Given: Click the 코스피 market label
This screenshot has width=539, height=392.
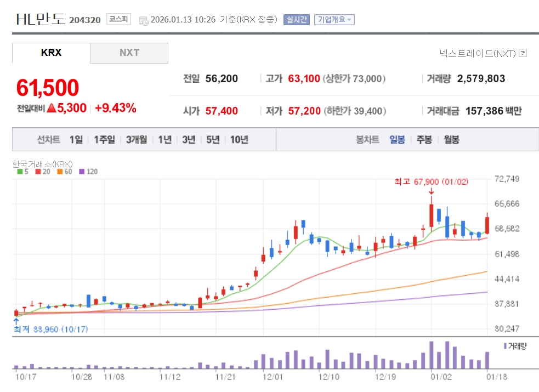Looking at the screenshot, I should coord(118,19).
